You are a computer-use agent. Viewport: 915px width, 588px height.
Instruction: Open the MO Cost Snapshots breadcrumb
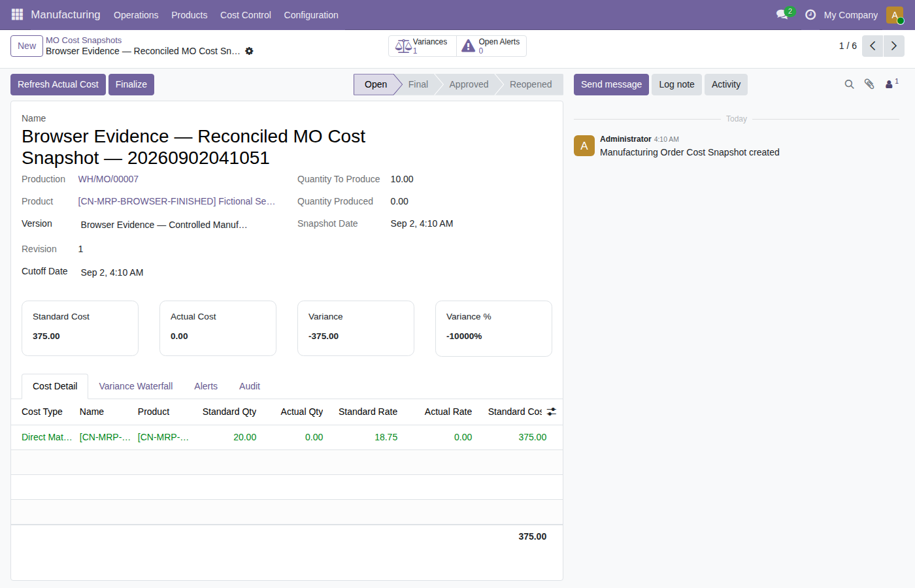(84, 41)
